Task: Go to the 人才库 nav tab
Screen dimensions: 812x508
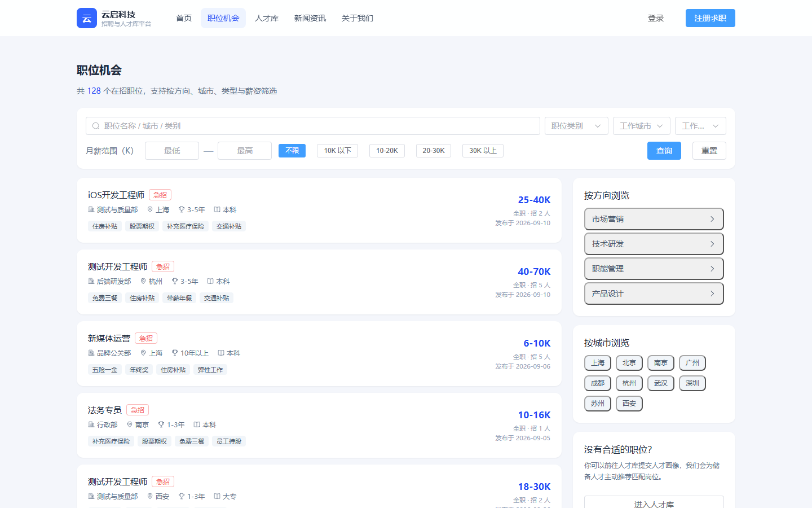Action: tap(267, 18)
